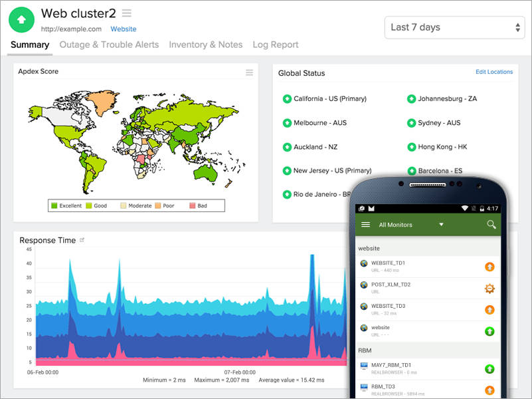The height and width of the screenshot is (399, 532).
Task: Open the Last 7 days time range selector
Action: pos(454,27)
